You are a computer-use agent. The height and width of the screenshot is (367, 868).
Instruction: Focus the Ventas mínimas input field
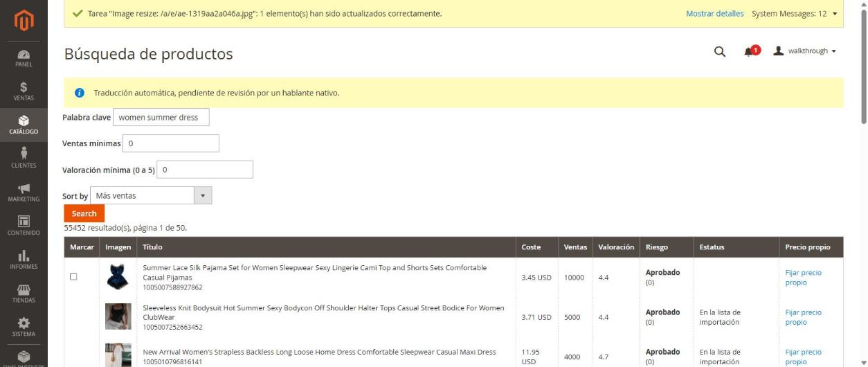[x=171, y=143]
